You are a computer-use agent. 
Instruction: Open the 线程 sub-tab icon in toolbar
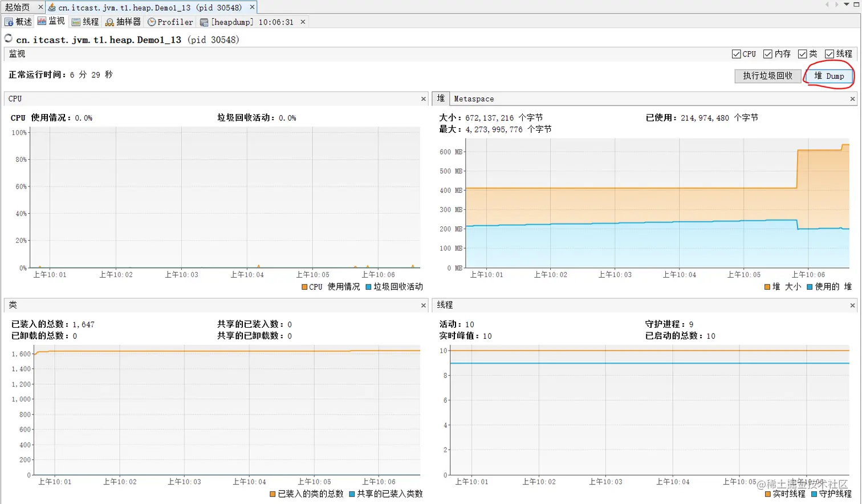coord(76,22)
